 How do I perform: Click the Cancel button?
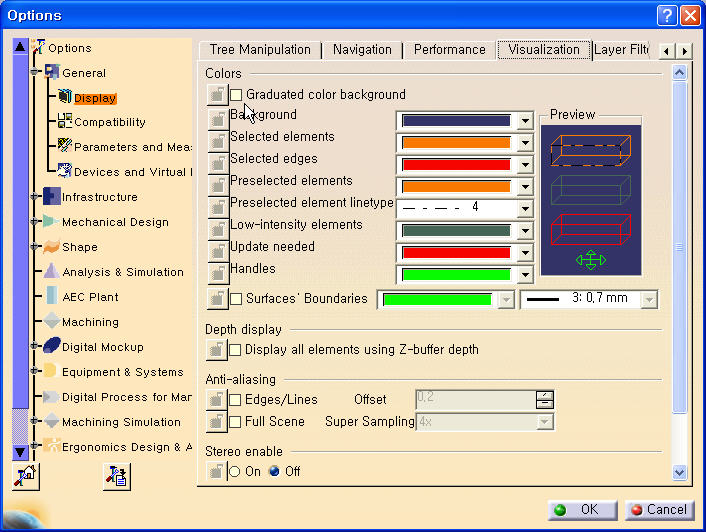tap(657, 509)
